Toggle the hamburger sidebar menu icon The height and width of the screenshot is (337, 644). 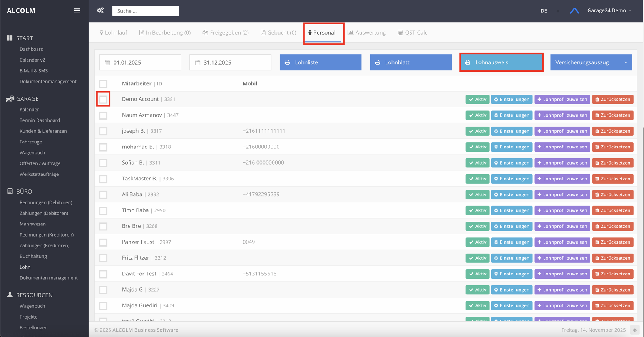(77, 11)
